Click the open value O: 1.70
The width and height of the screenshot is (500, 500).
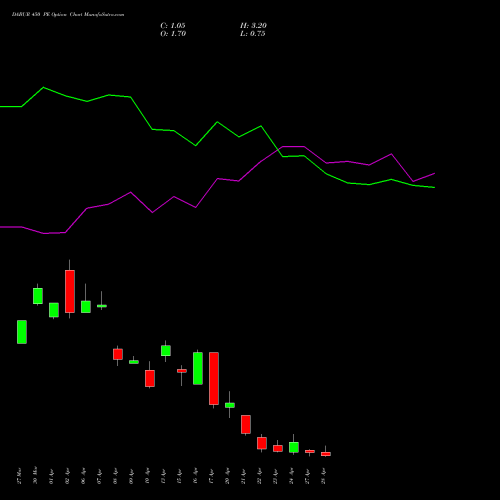tap(173, 34)
